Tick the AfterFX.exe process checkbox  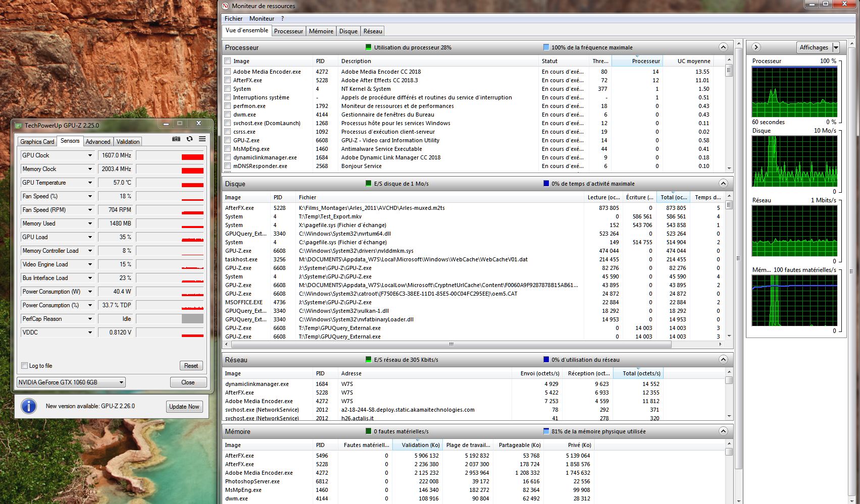pos(228,80)
